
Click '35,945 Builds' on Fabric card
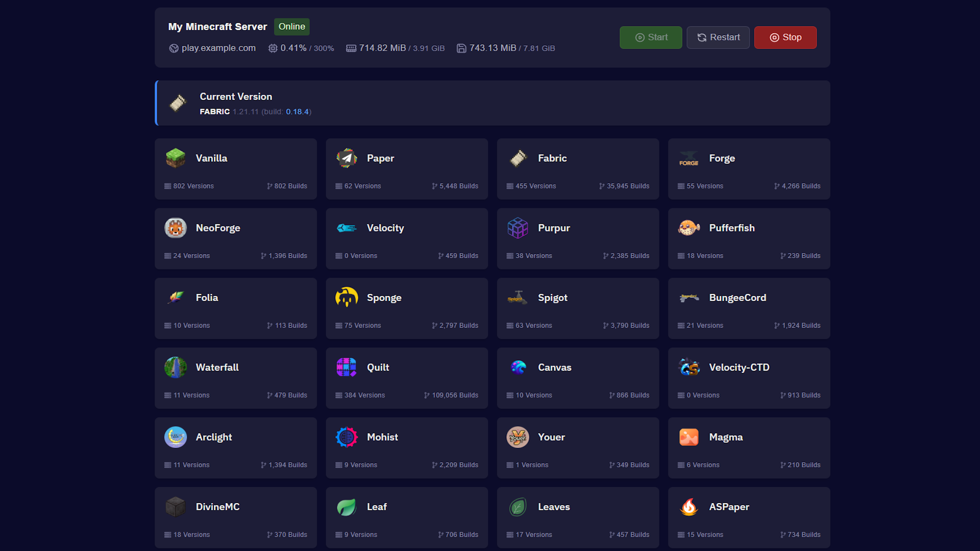click(624, 186)
